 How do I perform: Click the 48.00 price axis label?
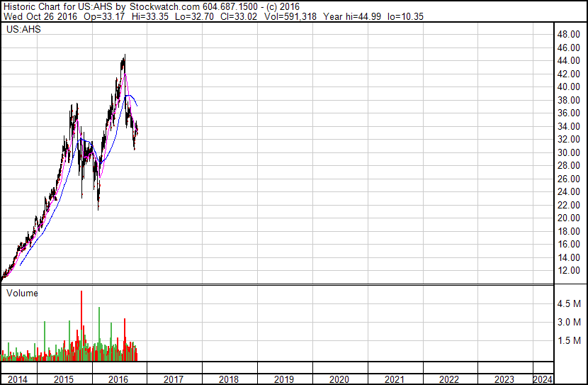coord(568,35)
